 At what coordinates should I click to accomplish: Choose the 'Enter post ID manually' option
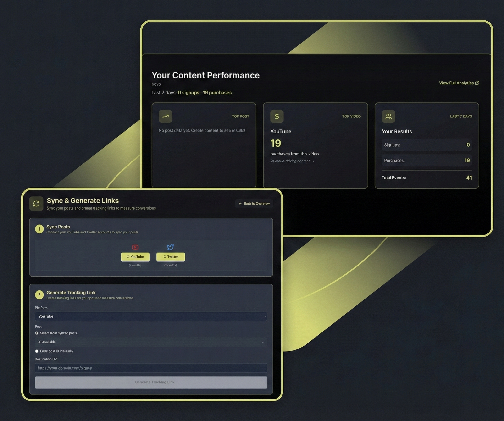(x=37, y=351)
